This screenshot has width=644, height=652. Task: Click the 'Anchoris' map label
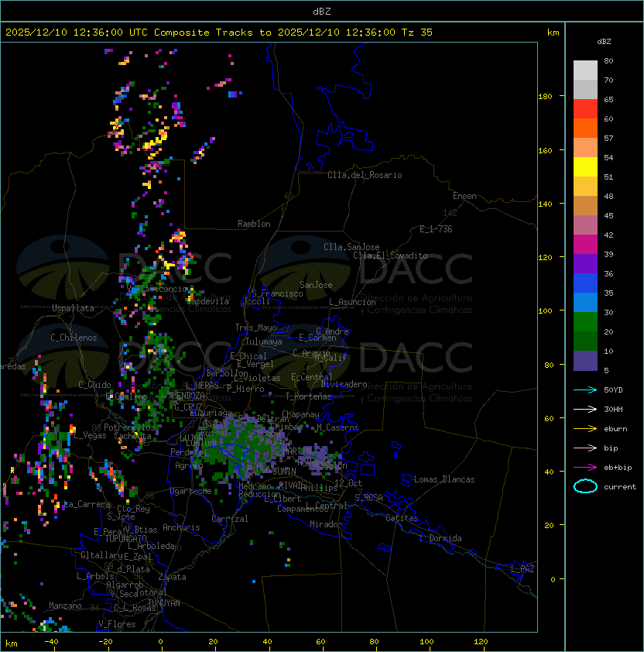(181, 527)
